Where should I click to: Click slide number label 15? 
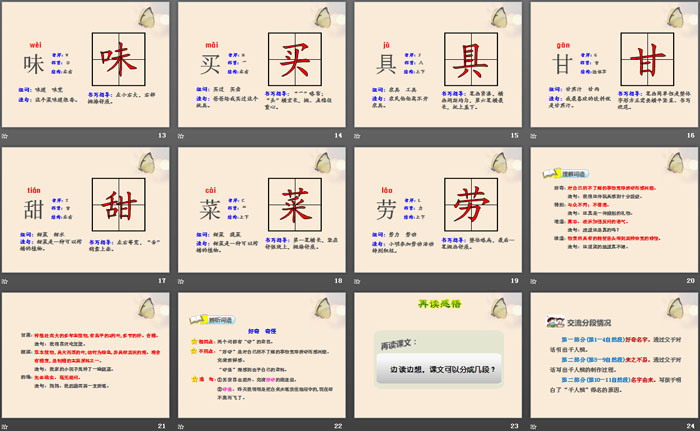click(x=515, y=135)
